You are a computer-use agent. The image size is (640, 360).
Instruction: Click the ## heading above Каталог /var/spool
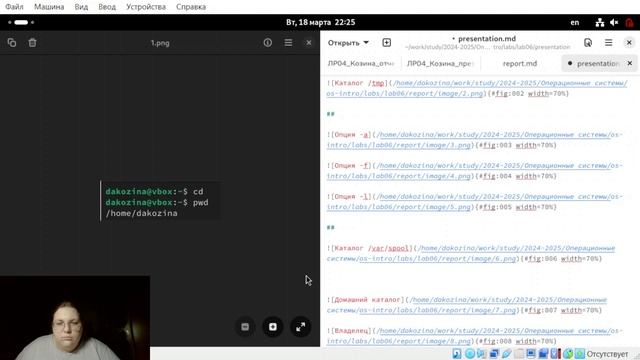tap(331, 227)
